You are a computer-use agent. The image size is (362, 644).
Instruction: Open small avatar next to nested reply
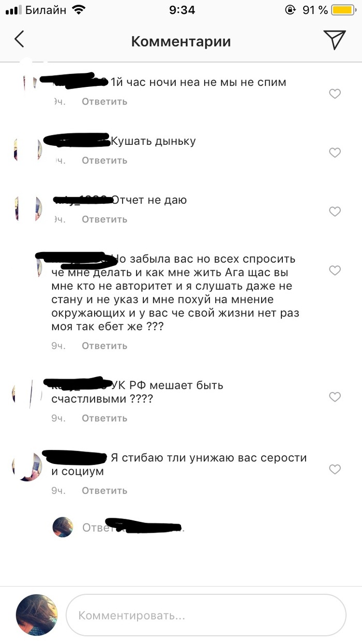[63, 527]
